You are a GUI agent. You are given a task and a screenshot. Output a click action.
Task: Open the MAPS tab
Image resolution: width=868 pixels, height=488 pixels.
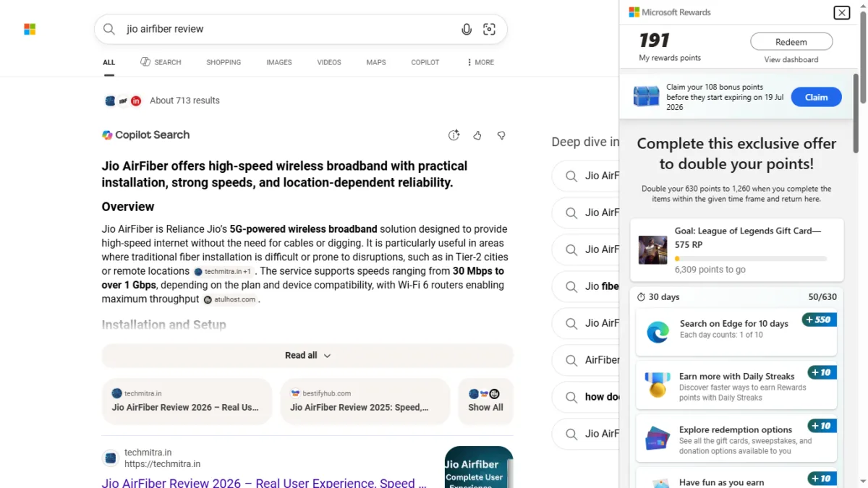pyautogui.click(x=376, y=62)
